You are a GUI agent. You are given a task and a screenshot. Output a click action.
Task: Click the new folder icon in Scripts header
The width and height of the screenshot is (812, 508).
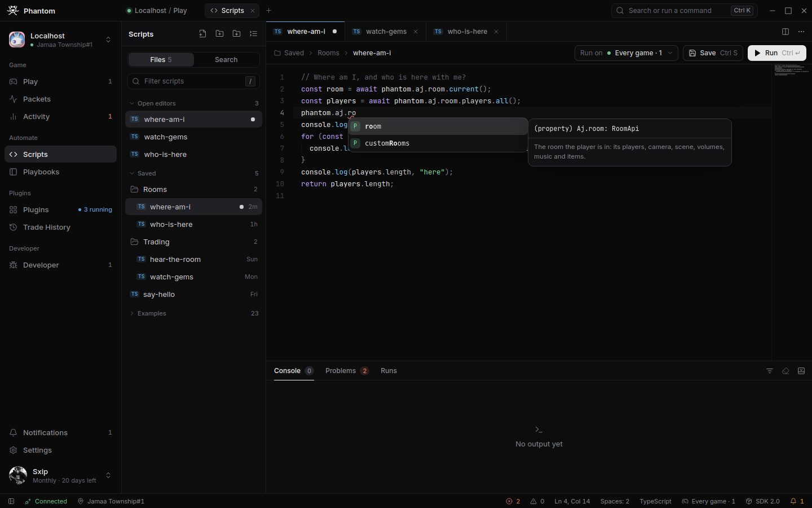tap(219, 34)
